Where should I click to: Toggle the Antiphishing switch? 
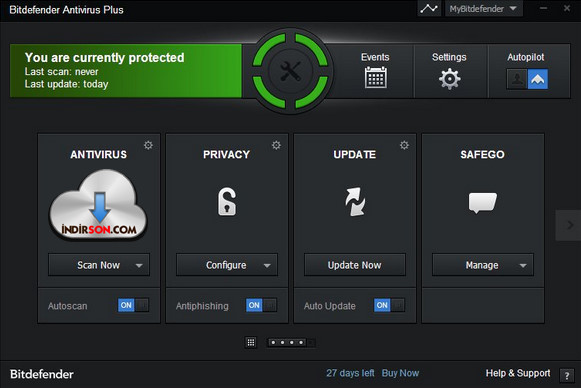261,305
